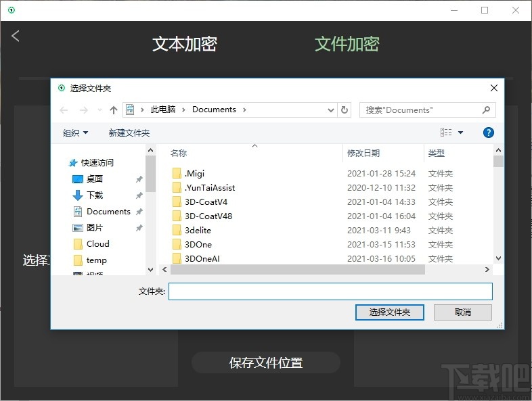Click the pin icon beside 桌面
Screen dimensions: 532x401
[139, 179]
